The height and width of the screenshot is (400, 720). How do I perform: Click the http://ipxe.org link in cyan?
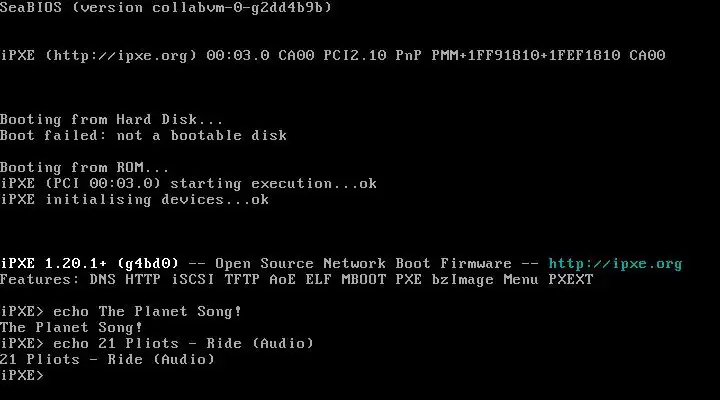615,264
